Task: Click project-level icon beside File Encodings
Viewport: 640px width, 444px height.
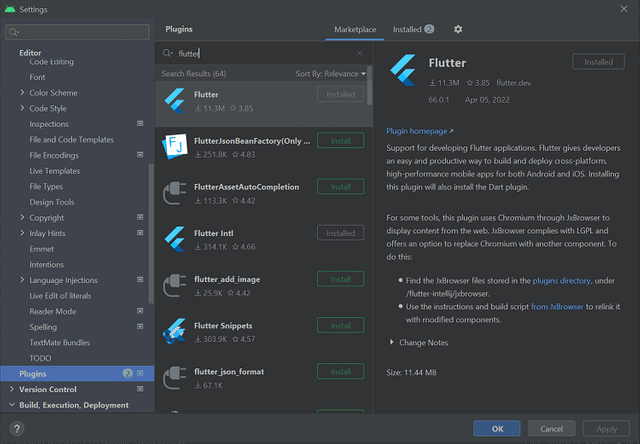Action: click(x=140, y=155)
